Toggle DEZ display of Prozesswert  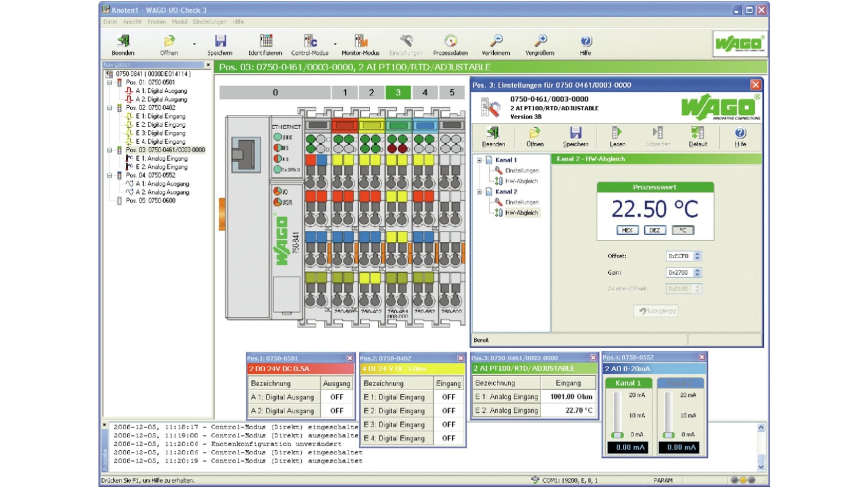tap(655, 231)
